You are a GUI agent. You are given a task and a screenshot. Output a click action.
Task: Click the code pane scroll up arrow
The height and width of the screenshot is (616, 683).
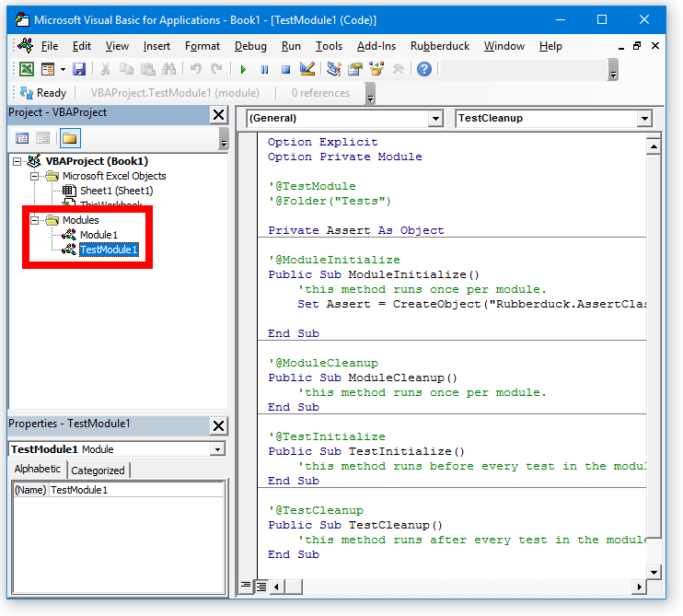tap(654, 146)
